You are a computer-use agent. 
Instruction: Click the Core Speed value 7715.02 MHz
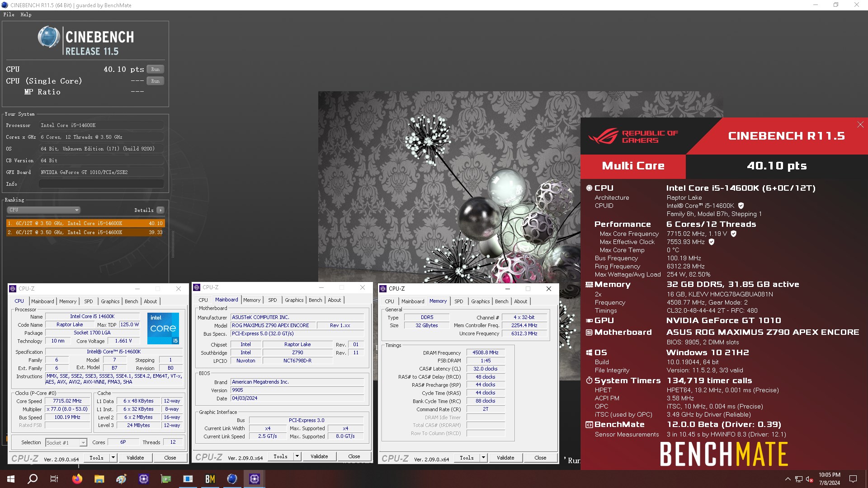[x=67, y=401]
